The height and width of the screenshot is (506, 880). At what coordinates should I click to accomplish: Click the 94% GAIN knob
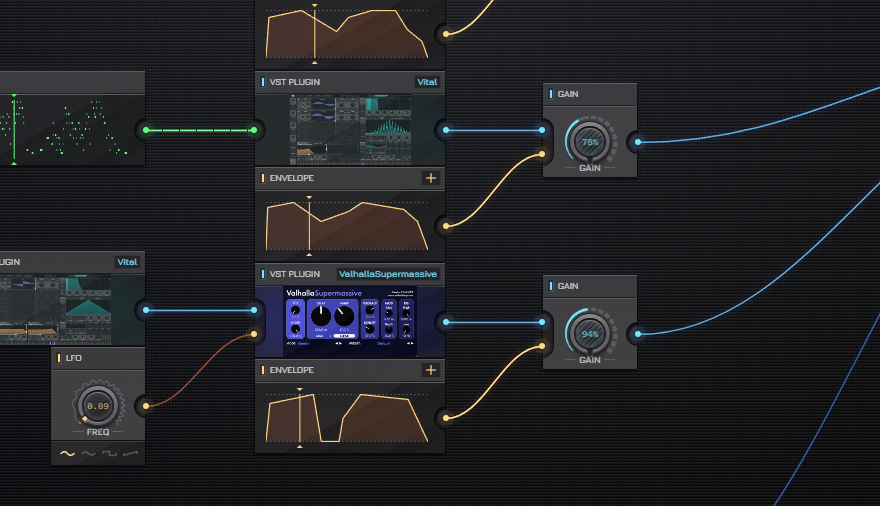[590, 334]
